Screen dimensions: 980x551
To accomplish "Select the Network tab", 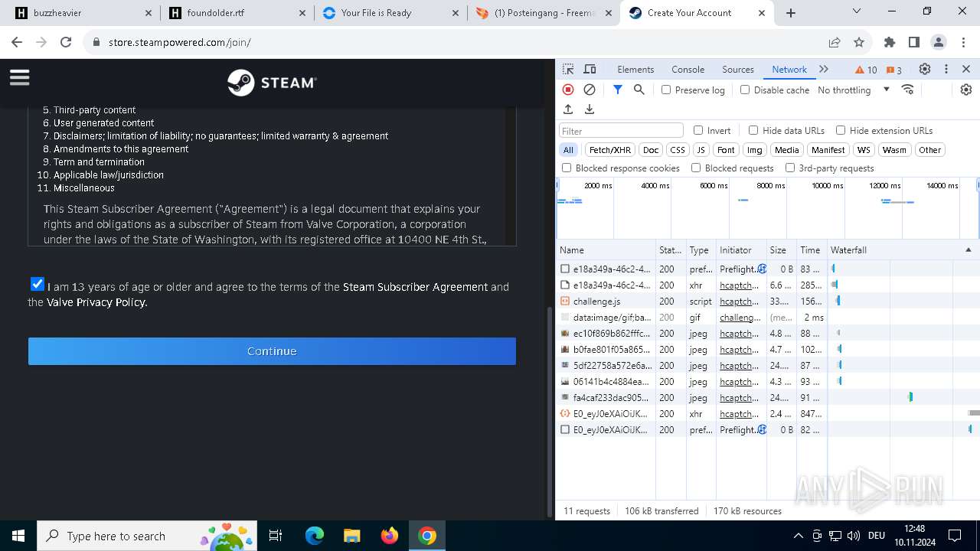I will [x=789, y=69].
